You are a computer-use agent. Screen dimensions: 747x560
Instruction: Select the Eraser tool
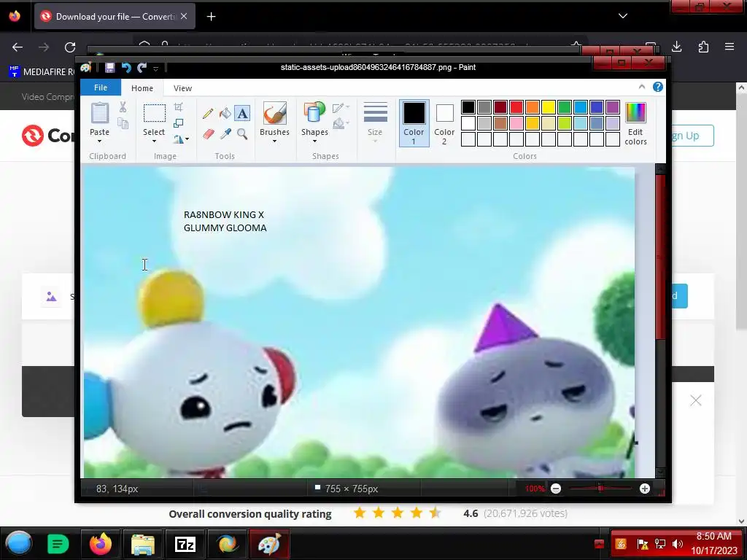(x=208, y=134)
